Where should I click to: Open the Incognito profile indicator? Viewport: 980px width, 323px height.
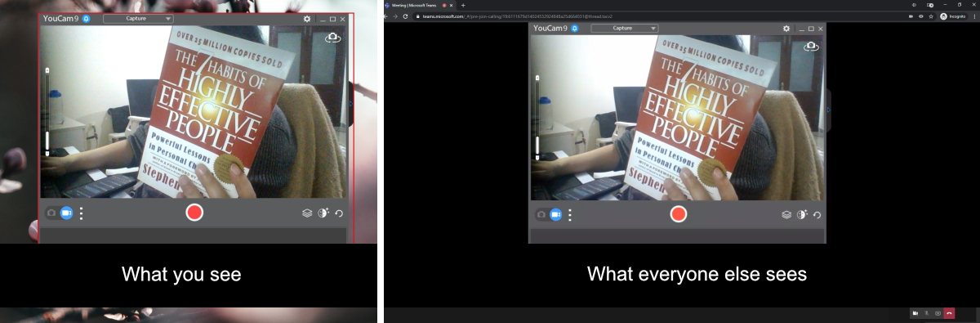click(x=953, y=16)
